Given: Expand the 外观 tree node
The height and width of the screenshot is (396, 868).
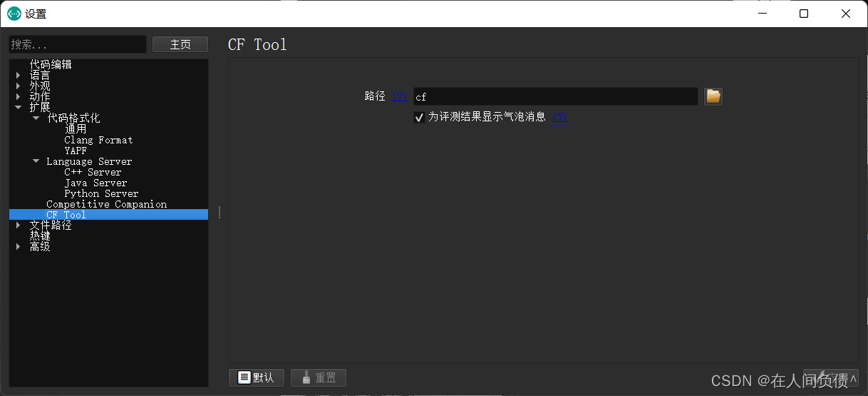Looking at the screenshot, I should pyautogui.click(x=19, y=86).
